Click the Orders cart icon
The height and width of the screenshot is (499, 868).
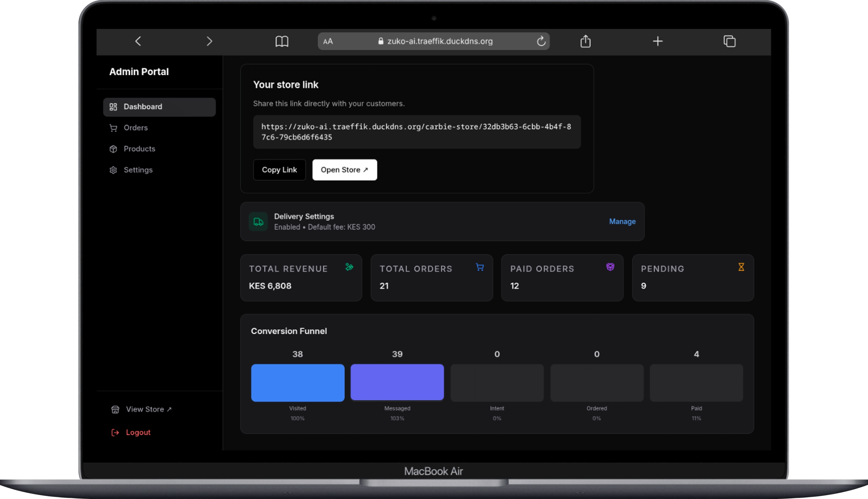tap(113, 128)
